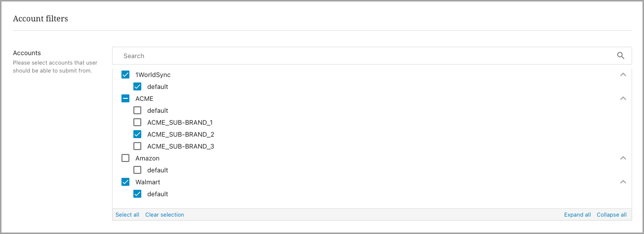Image resolution: width=644 pixels, height=234 pixels.
Task: Collapse the ACME group chevron
Action: point(623,98)
